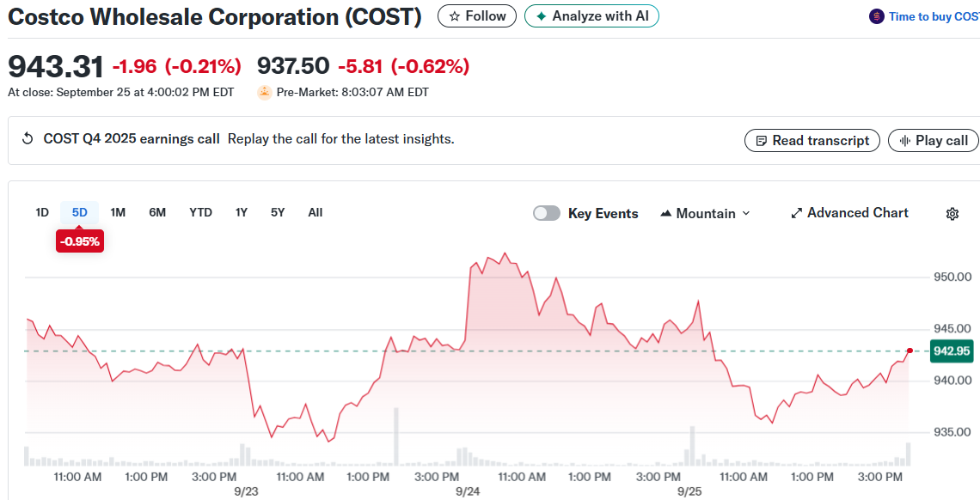
Task: Click the 9/23 date label on axis
Action: [x=246, y=491]
